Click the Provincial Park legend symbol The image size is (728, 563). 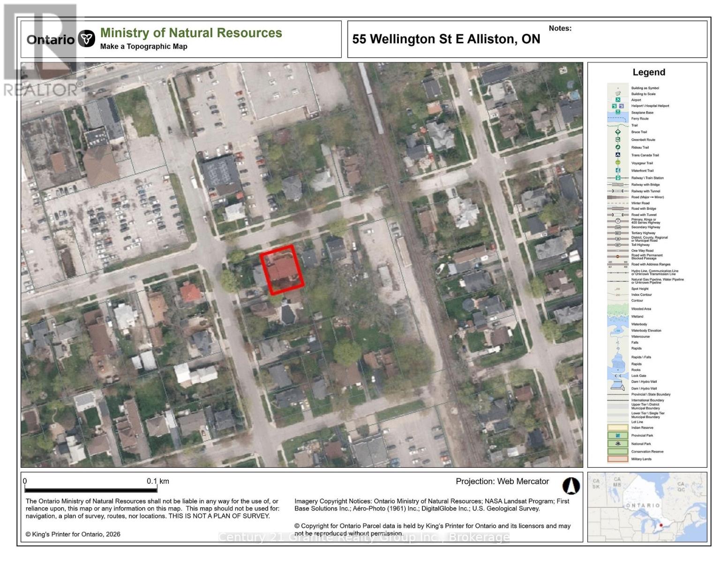tap(618, 435)
